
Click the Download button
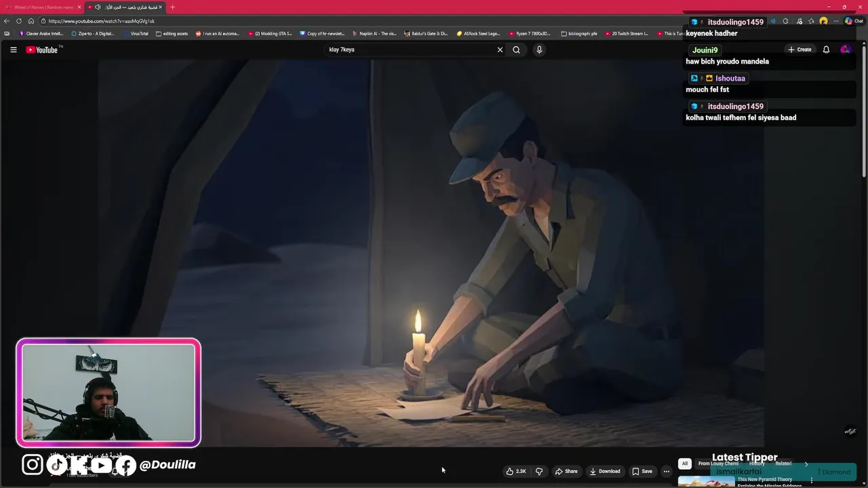point(604,471)
